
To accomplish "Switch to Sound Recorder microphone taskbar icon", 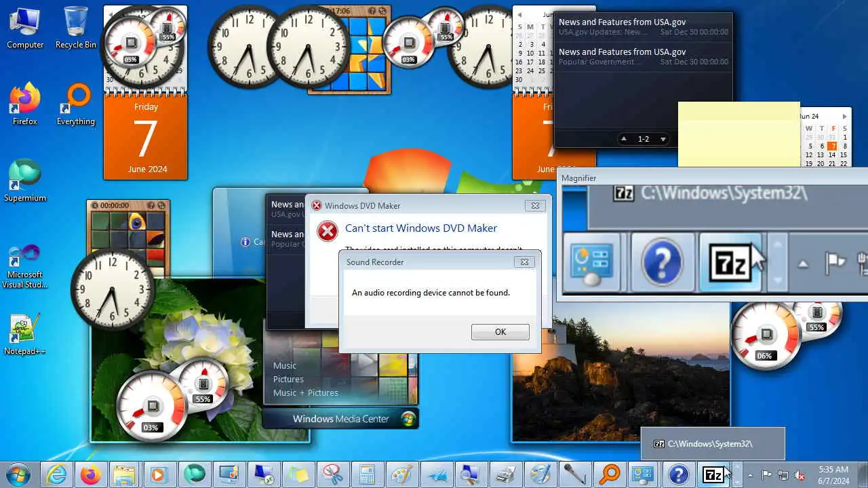I will pyautogui.click(x=575, y=475).
